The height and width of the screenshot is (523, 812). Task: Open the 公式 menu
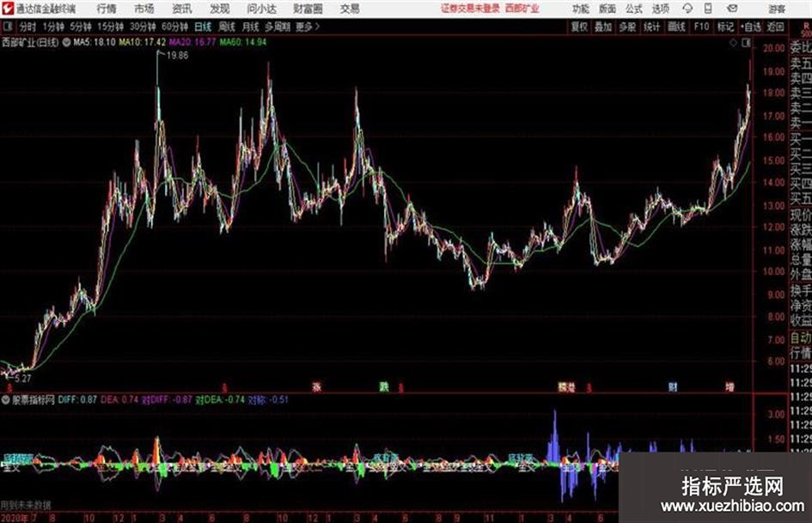pos(634,9)
